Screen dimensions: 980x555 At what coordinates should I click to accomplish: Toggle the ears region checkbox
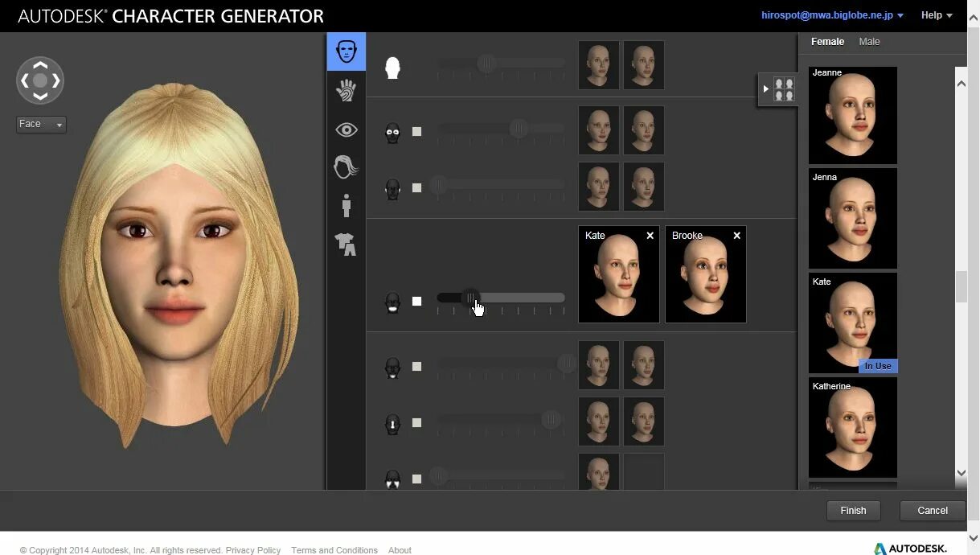click(x=416, y=187)
